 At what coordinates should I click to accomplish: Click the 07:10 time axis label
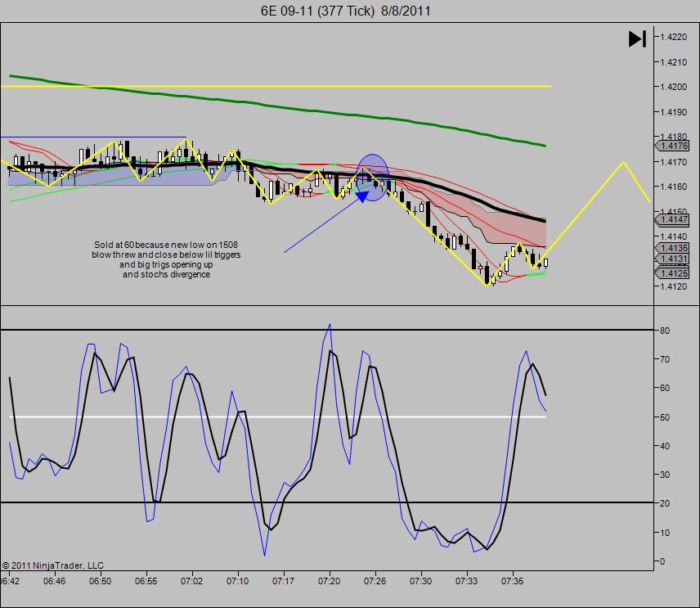click(x=237, y=581)
